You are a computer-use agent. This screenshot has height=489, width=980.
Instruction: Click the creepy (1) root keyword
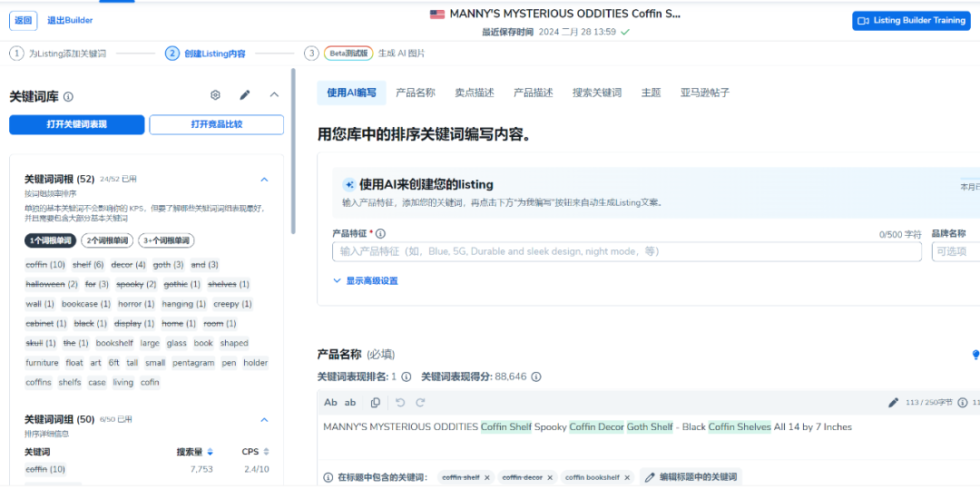232,304
